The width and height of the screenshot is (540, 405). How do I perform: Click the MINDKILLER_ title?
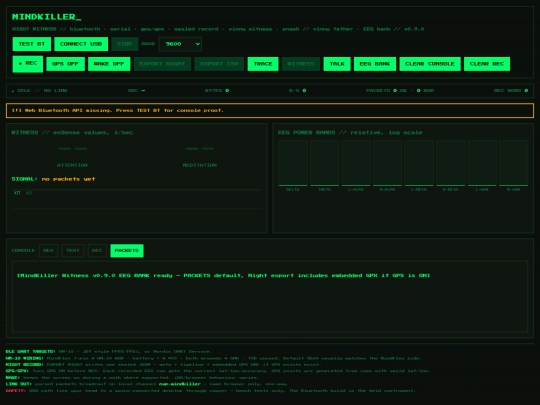coord(47,17)
